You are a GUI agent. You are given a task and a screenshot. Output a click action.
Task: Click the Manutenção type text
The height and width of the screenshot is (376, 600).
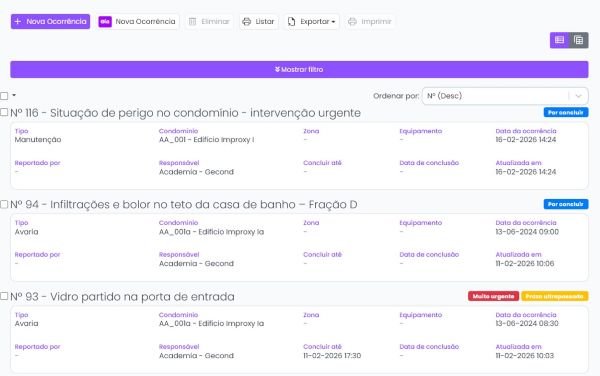click(x=38, y=140)
